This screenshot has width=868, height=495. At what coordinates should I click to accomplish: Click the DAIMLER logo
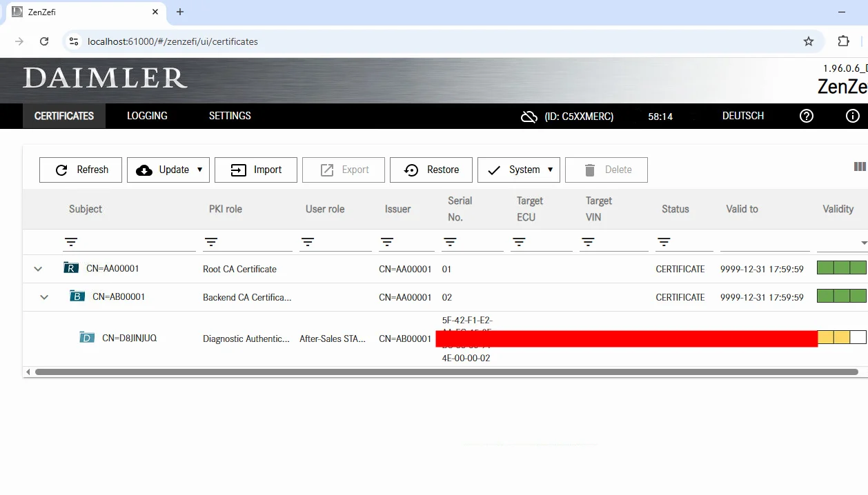pos(105,78)
